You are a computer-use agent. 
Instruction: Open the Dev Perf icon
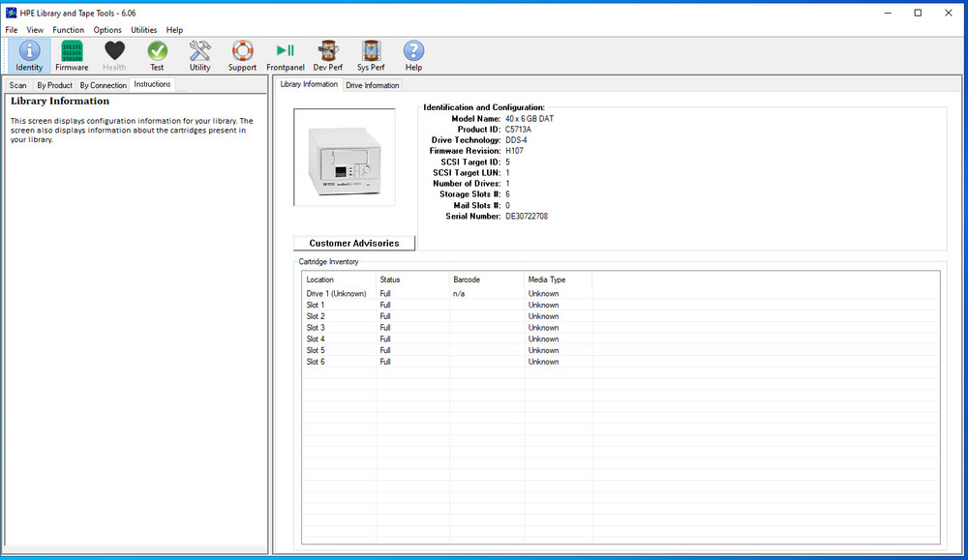point(328,55)
